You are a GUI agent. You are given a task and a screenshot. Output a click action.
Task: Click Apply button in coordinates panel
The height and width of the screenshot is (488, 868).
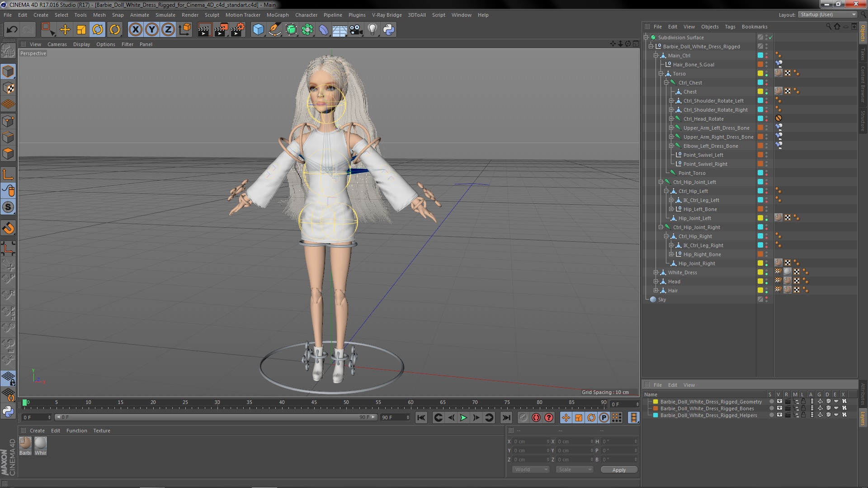tap(618, 469)
